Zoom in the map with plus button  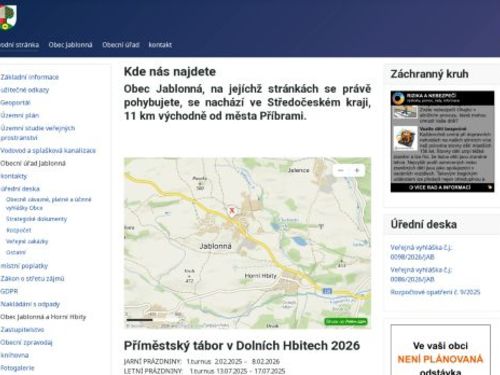click(357, 170)
